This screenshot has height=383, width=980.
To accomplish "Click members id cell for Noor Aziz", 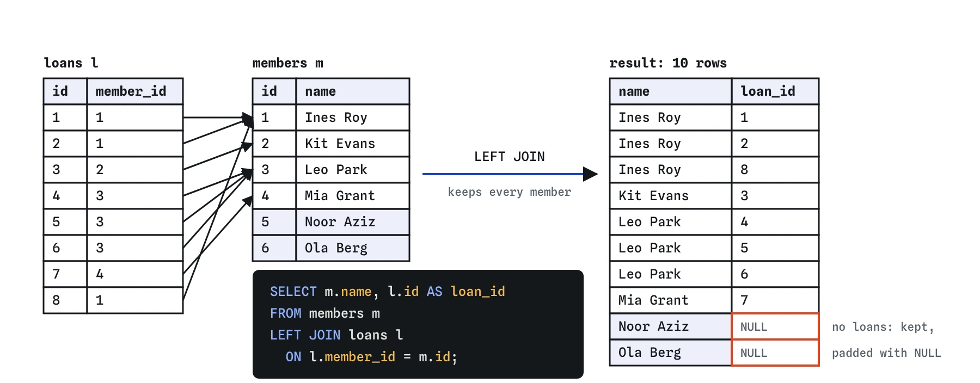I will (x=274, y=222).
